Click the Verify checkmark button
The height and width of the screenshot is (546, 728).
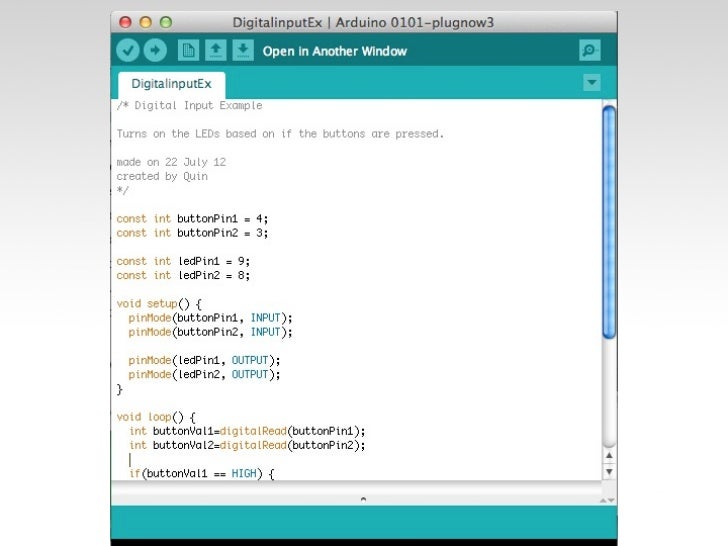coord(128,50)
